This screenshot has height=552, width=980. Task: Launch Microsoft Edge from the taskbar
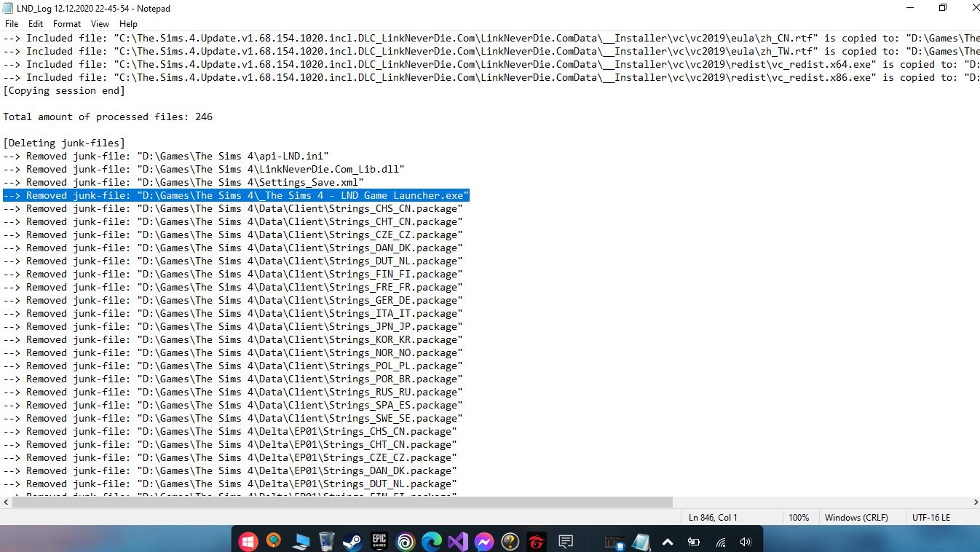pyautogui.click(x=431, y=542)
